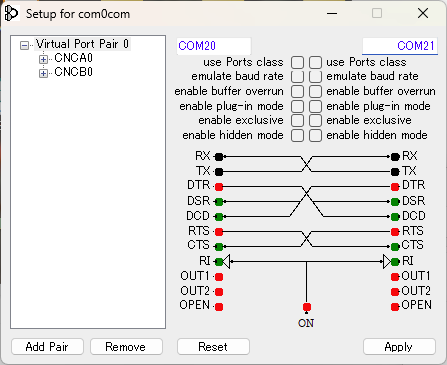Click the COM21 TX pin indicator
The height and width of the screenshot is (365, 447).
(395, 172)
